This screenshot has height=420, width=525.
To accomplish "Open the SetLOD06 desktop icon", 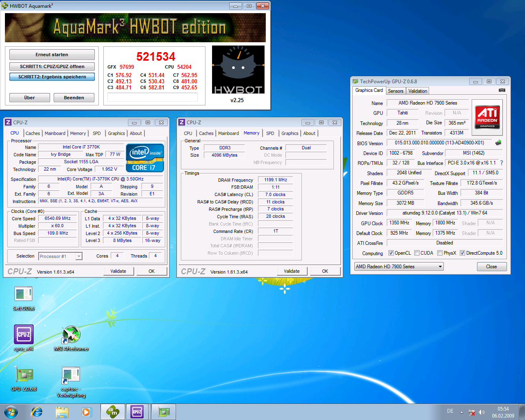I will (x=23, y=298).
